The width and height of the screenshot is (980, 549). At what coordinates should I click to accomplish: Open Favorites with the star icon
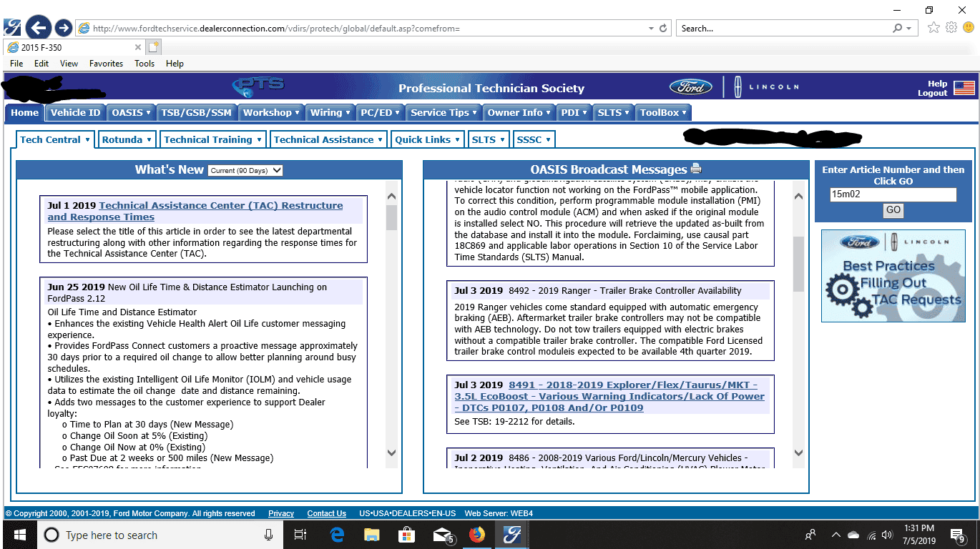tap(934, 28)
